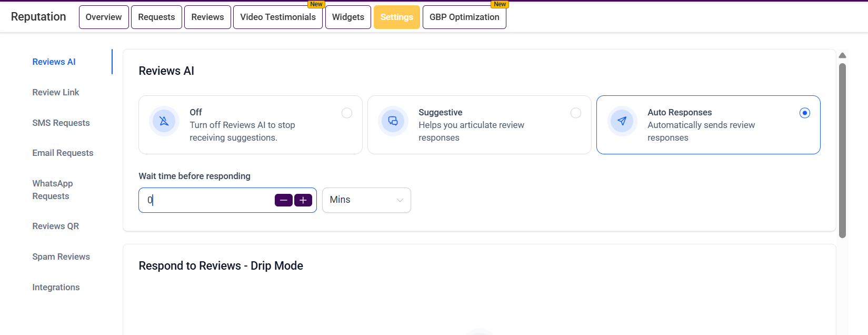Open the Video Testimonials tab

pyautogui.click(x=278, y=17)
